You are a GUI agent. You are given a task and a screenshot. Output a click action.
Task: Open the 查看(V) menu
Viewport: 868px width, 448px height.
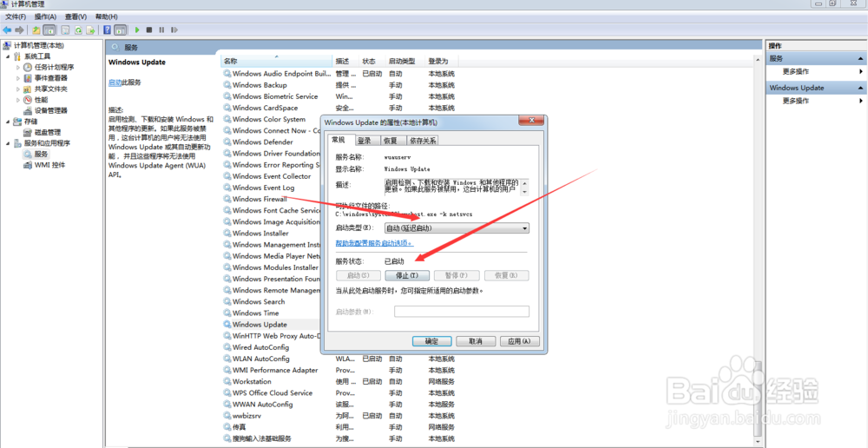tap(76, 16)
